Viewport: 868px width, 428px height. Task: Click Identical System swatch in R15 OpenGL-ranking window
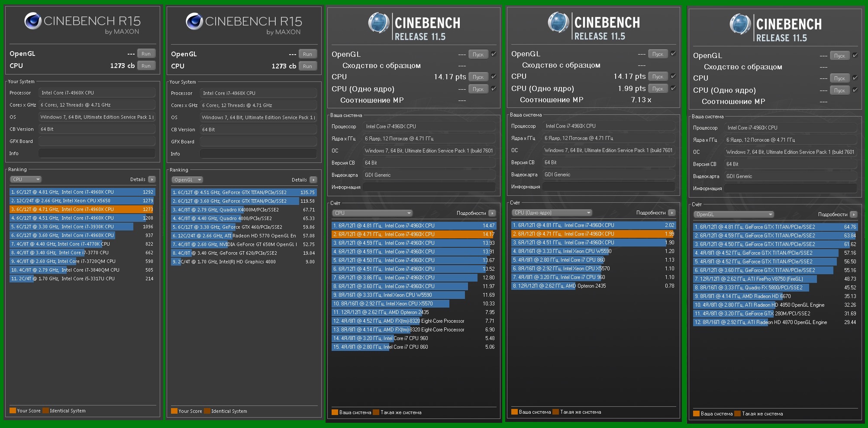pyautogui.click(x=207, y=411)
